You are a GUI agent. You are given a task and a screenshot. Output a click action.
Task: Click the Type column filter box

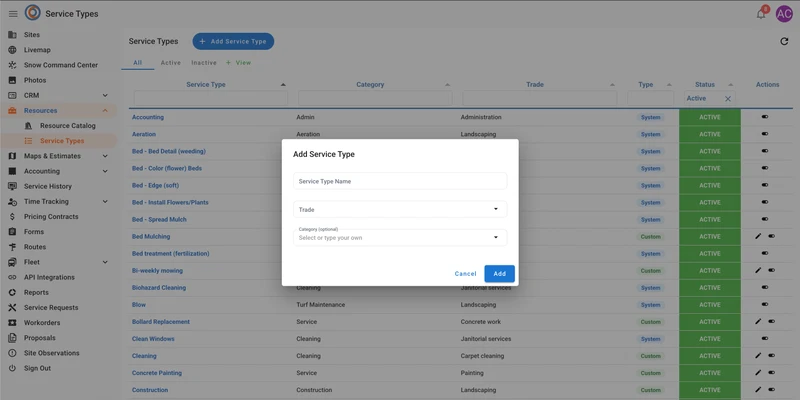pos(651,98)
